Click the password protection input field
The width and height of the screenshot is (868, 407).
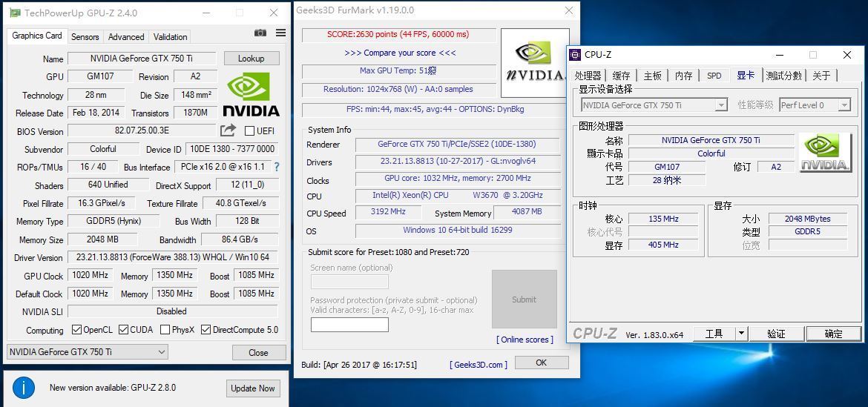349,325
